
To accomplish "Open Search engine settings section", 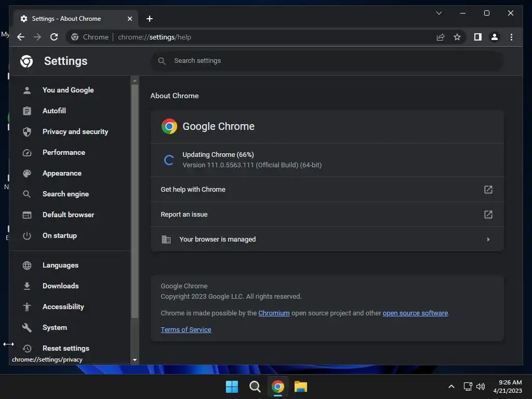I will (x=66, y=194).
